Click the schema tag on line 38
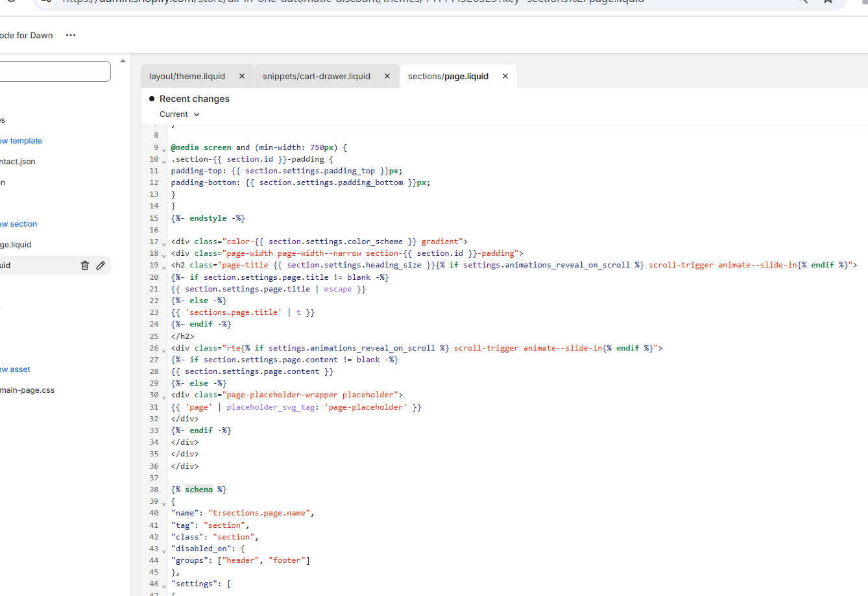Image resolution: width=868 pixels, height=596 pixels. 199,490
